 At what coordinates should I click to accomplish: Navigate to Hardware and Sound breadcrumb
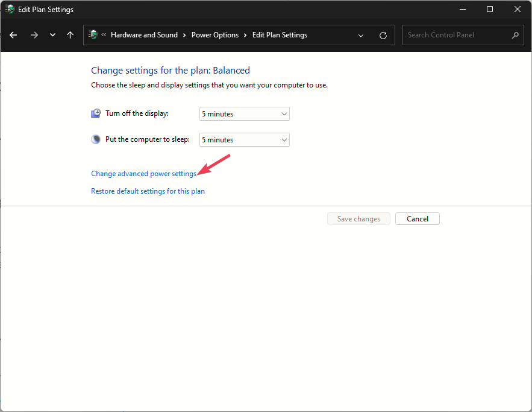(x=144, y=35)
